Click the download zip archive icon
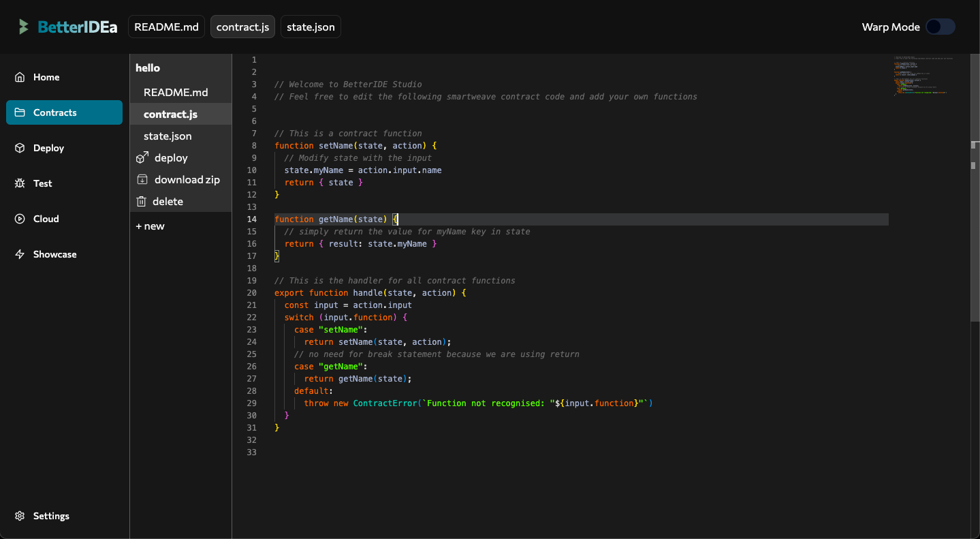980x539 pixels. tap(142, 180)
